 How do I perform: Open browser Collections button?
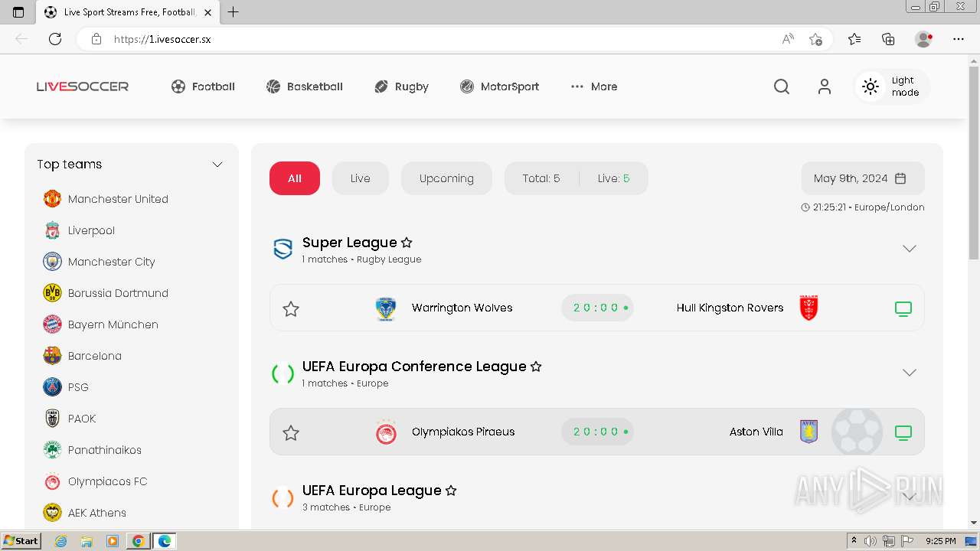click(x=888, y=39)
